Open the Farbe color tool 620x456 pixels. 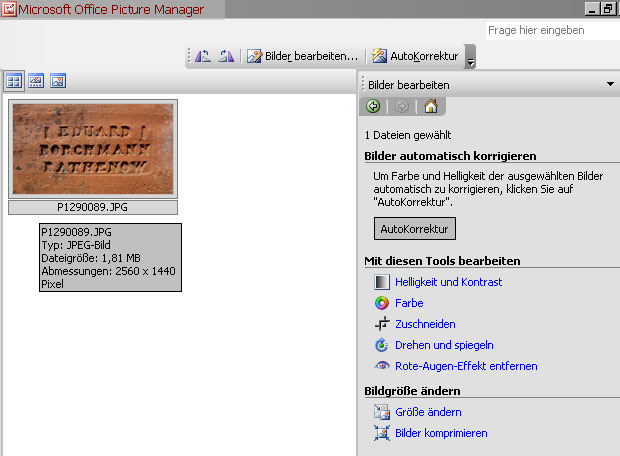tap(409, 303)
